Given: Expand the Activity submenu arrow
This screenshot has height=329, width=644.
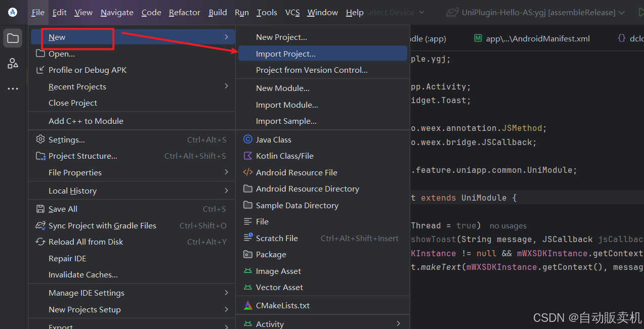Looking at the screenshot, I should pos(399,323).
